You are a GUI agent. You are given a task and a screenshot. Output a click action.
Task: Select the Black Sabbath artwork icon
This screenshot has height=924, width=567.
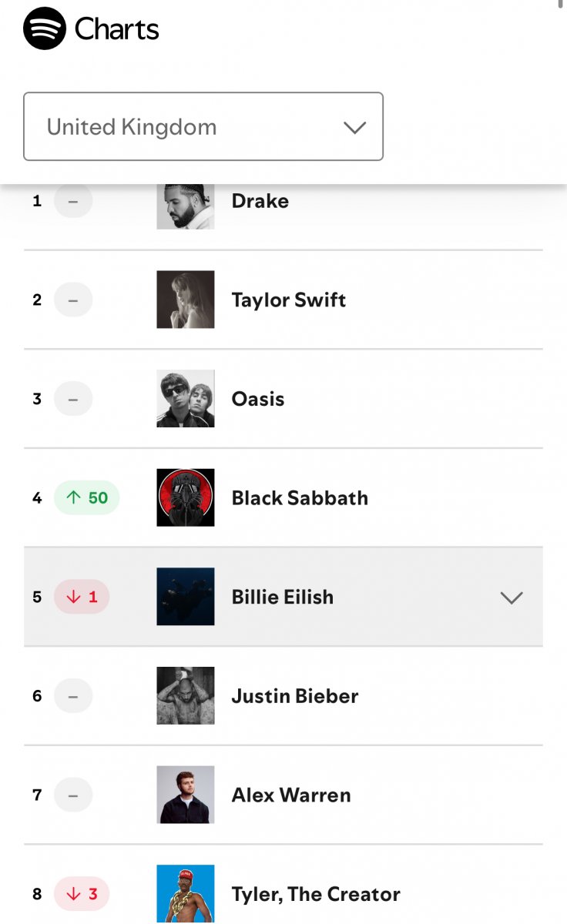coord(186,497)
